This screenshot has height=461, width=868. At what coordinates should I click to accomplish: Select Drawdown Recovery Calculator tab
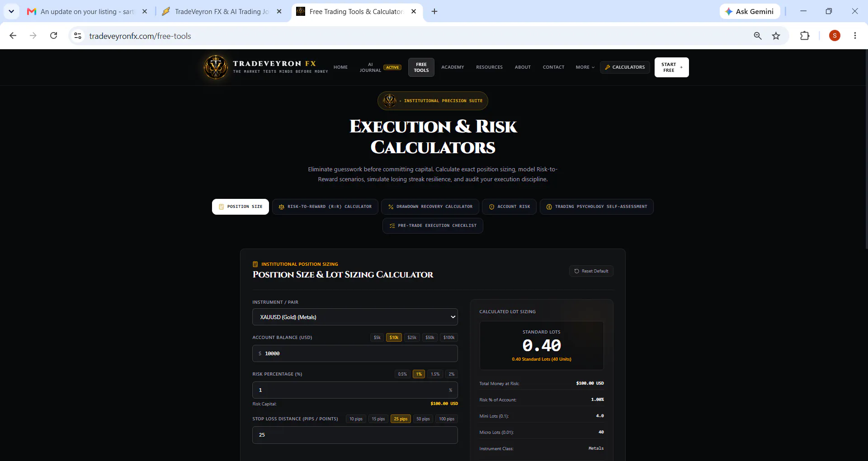click(x=430, y=207)
